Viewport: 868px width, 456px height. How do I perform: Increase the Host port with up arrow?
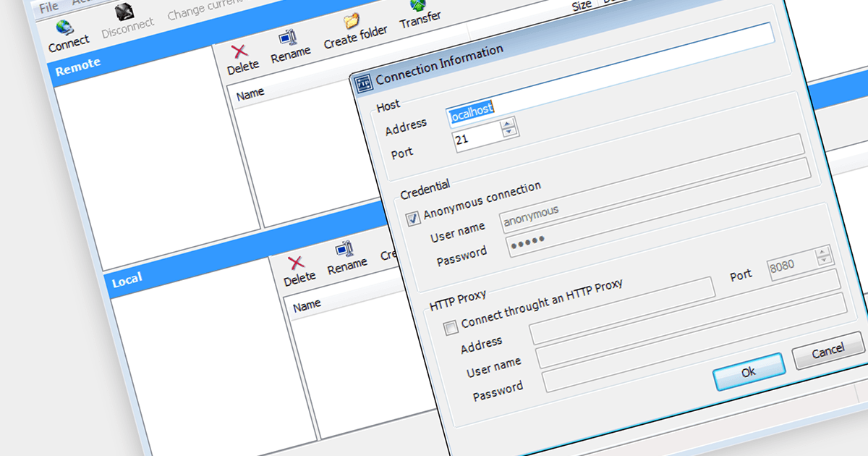509,124
